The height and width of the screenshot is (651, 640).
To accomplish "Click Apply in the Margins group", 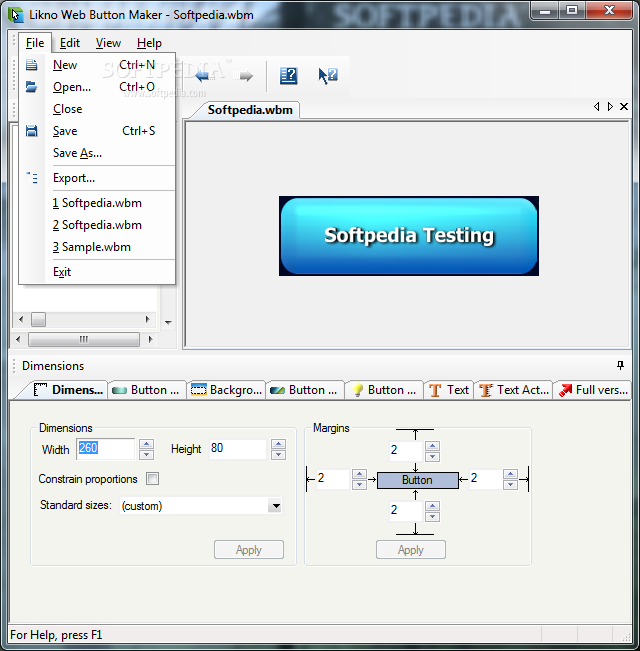I will tap(410, 550).
